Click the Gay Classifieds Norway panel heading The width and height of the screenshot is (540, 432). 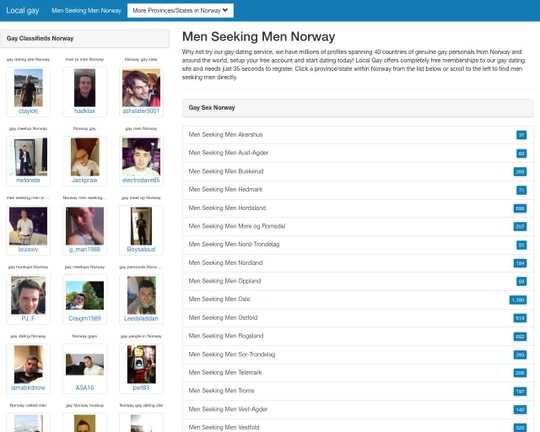click(85, 38)
